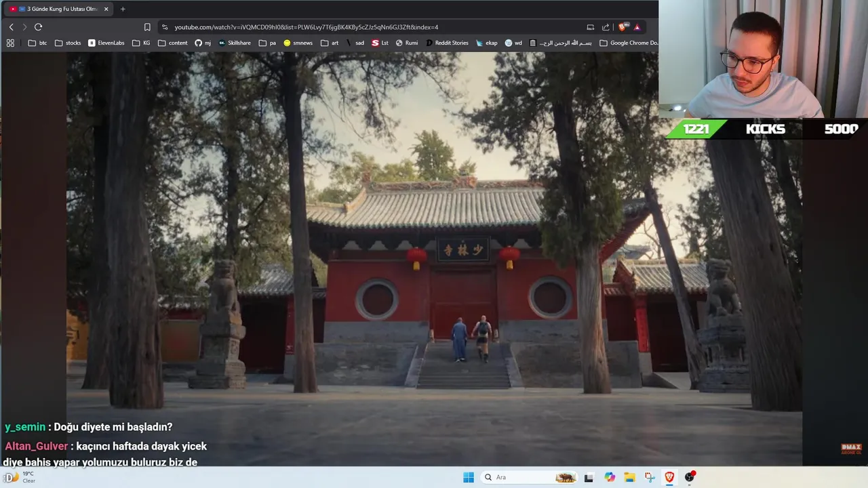Open the ElevenLabs bookmark
This screenshot has height=488, width=868.
[x=106, y=43]
